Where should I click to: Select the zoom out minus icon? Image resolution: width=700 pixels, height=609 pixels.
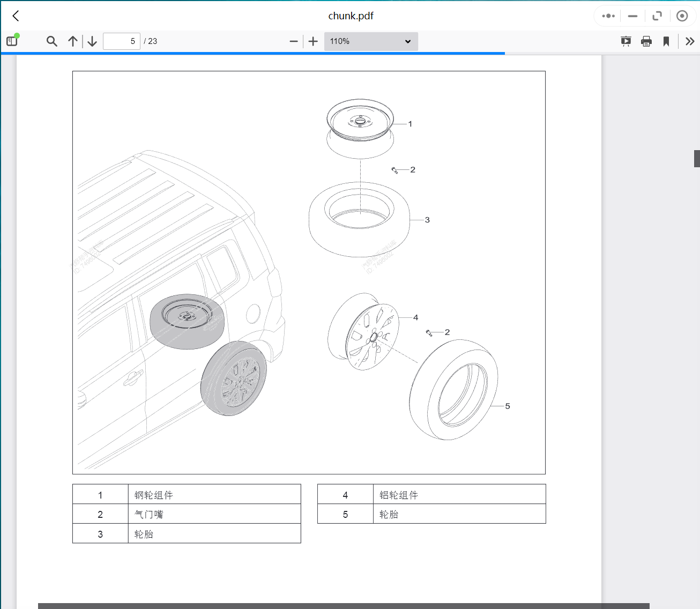(293, 41)
